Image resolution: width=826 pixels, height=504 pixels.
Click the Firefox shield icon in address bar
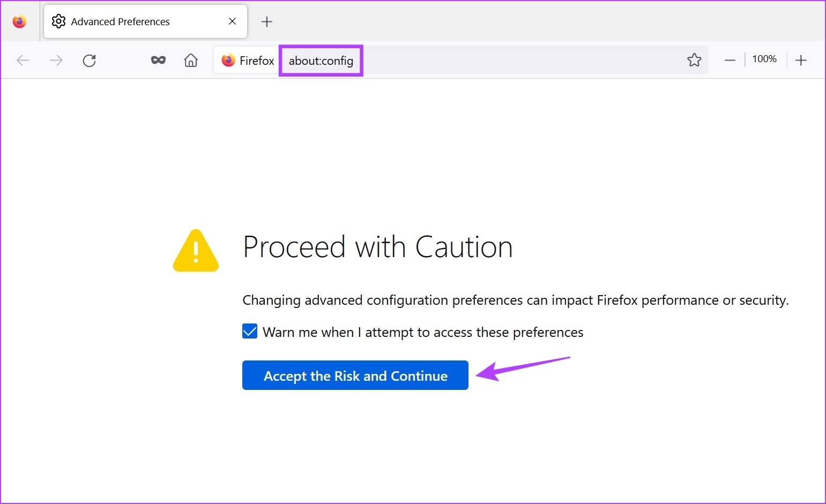228,60
